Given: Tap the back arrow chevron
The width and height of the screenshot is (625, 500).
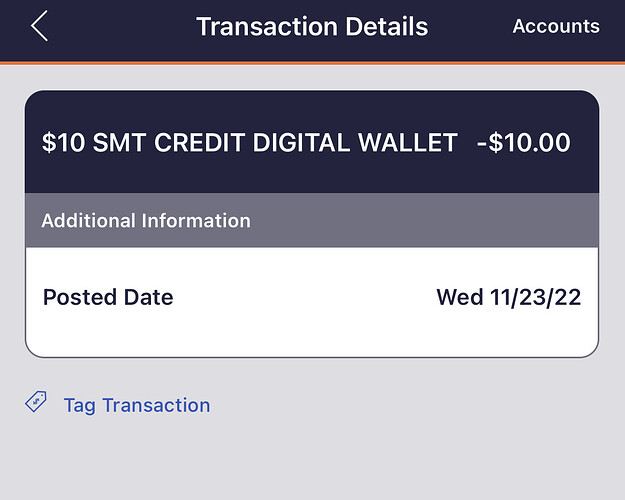Looking at the screenshot, I should tap(39, 27).
